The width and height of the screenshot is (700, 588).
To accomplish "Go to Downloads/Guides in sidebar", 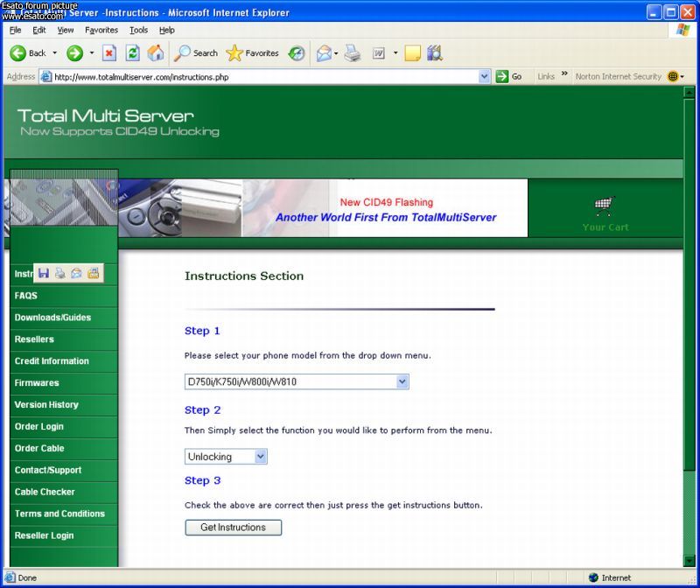I will (52, 318).
